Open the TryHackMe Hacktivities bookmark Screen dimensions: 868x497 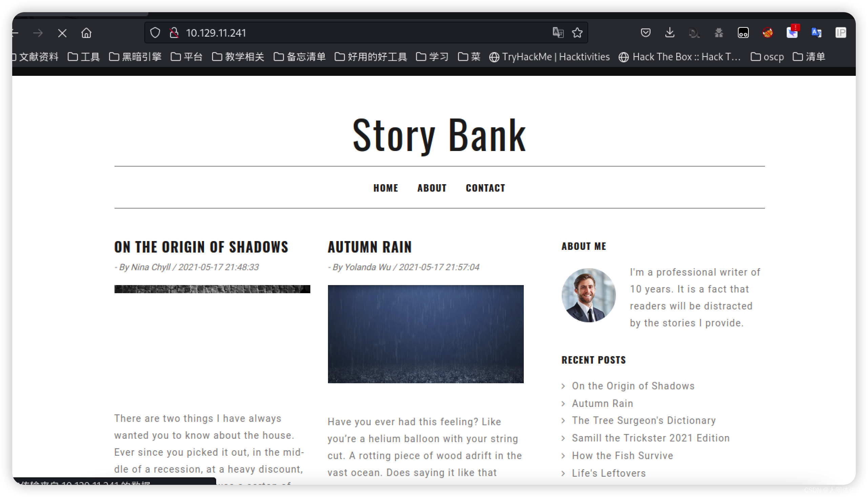[x=549, y=57]
